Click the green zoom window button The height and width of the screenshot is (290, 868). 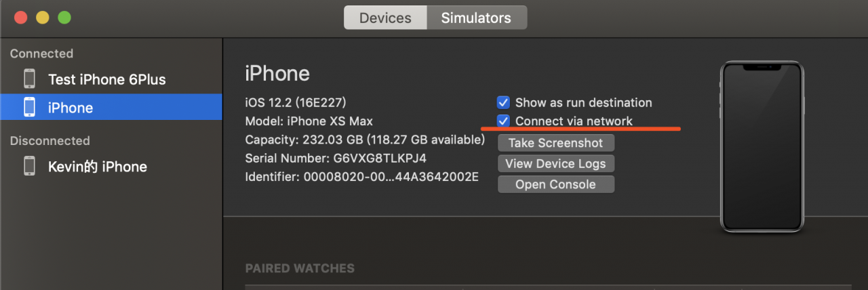pyautogui.click(x=64, y=18)
